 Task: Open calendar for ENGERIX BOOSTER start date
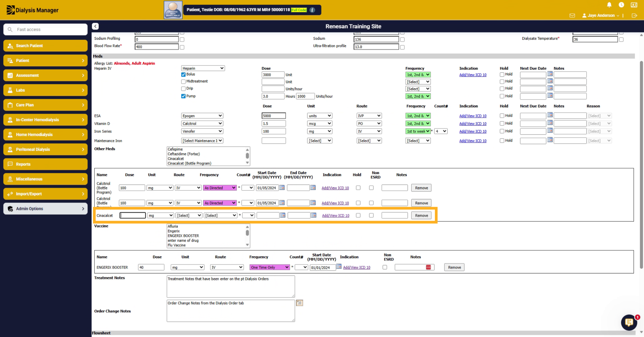pyautogui.click(x=339, y=266)
